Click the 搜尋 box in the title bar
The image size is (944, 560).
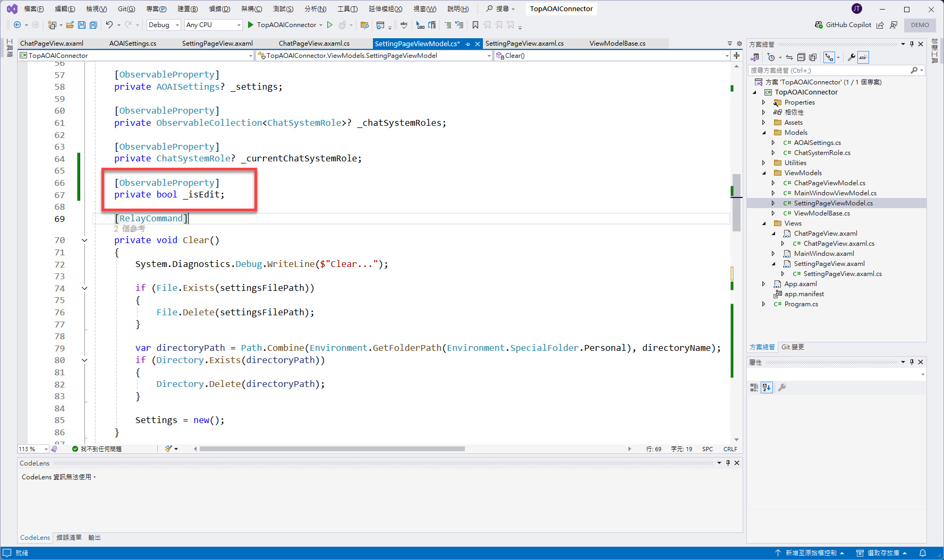500,9
